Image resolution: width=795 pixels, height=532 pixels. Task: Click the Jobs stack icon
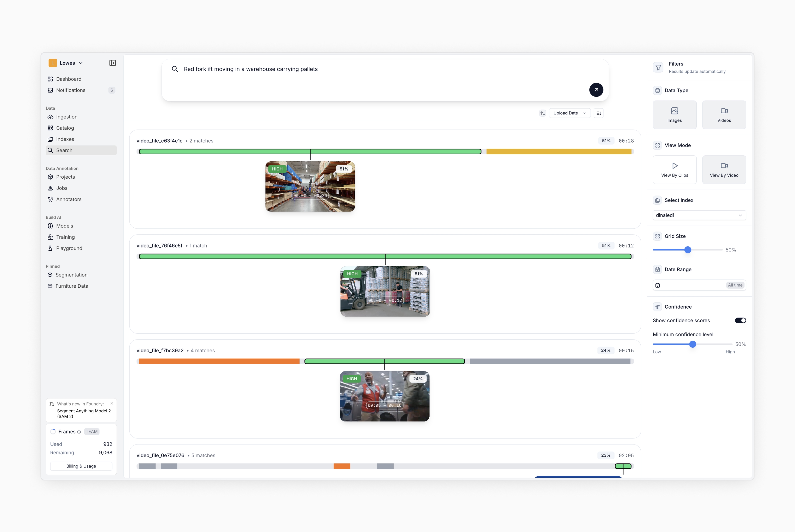pos(50,188)
